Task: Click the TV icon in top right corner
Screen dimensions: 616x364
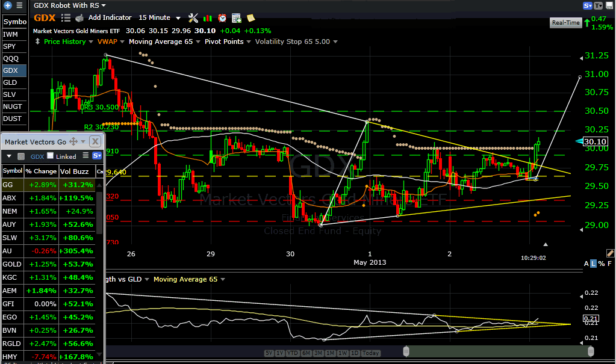Action: pos(598,5)
